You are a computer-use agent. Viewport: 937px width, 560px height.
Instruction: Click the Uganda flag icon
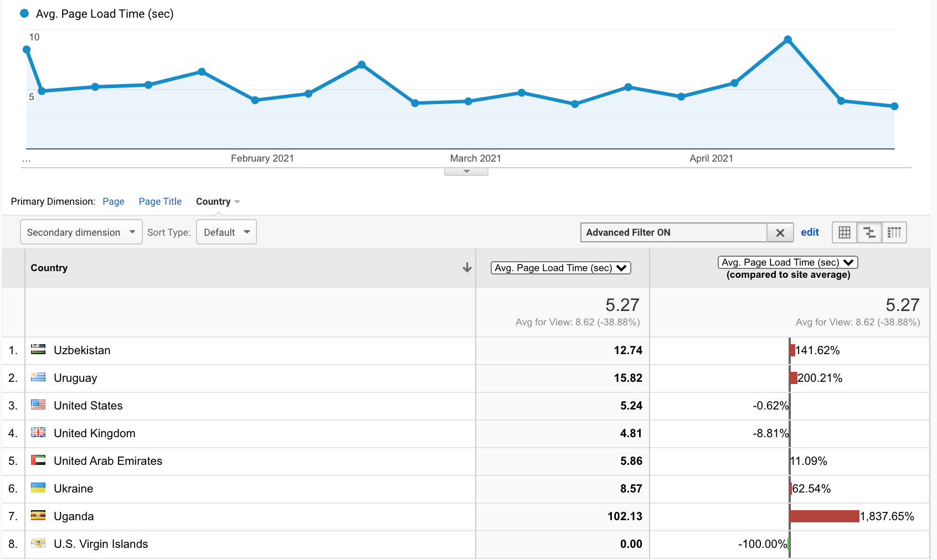38,516
